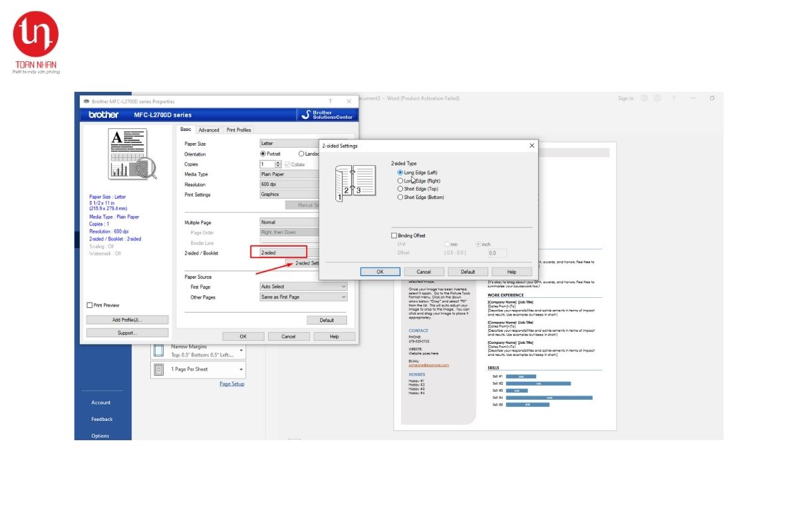Viewport: 798px width, 532px height.
Task: Open the Media Type dropdown
Action: (289, 174)
